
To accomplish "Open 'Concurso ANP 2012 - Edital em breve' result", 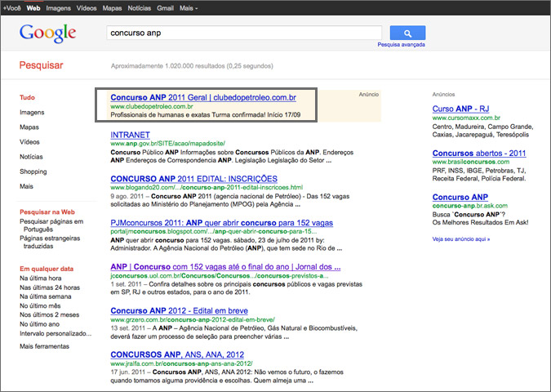I will pos(179,311).
